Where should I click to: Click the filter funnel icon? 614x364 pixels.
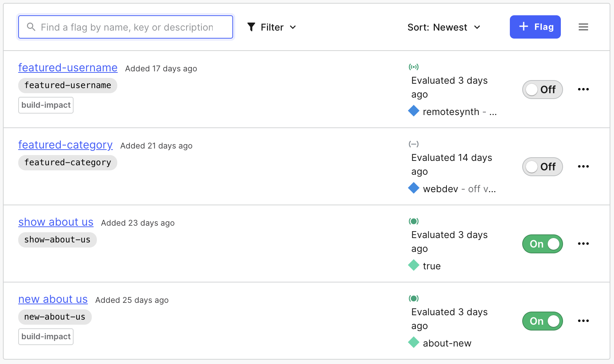(x=252, y=27)
